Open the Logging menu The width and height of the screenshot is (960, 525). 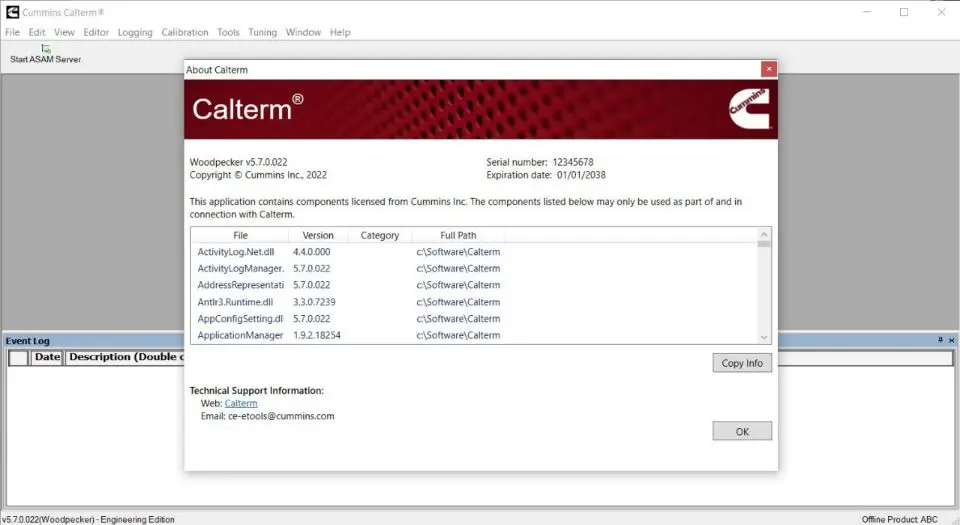click(135, 32)
